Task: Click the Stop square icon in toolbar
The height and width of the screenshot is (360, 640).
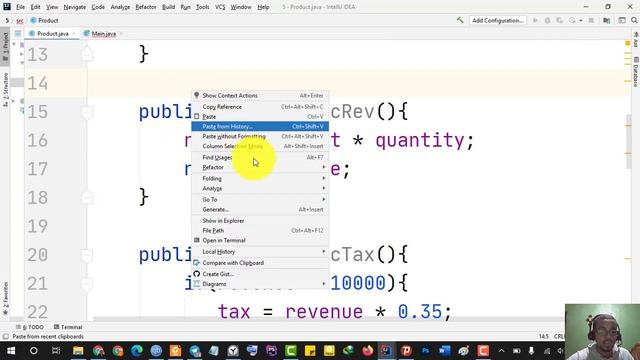Action: (591, 20)
